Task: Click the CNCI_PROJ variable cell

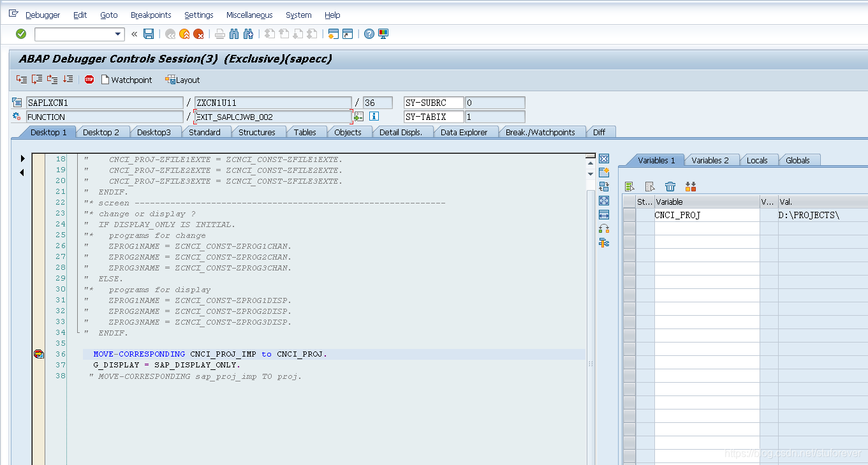Action: (707, 216)
